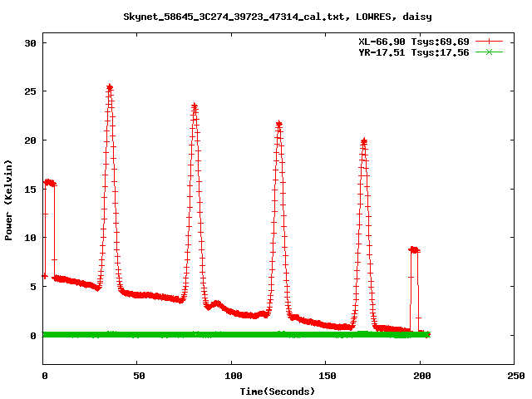Click the x-axis tick label 50
Screen dimensions: 532x399
[139, 376]
